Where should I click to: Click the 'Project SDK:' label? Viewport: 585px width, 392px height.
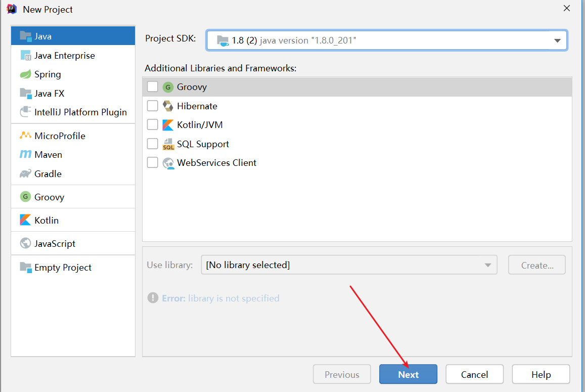170,38
